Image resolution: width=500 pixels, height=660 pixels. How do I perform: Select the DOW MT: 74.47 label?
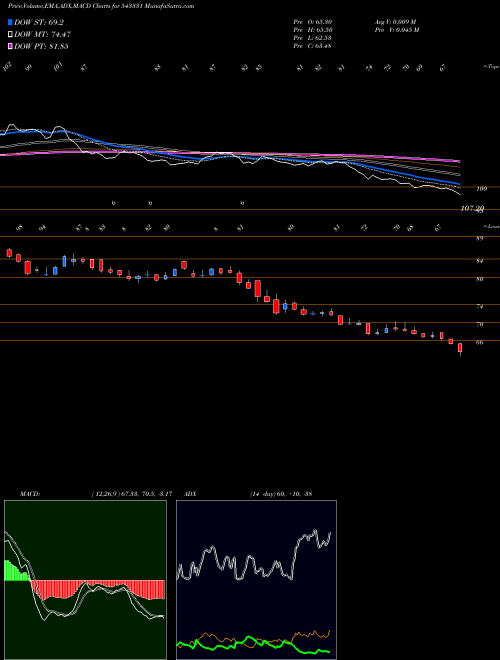click(42, 34)
